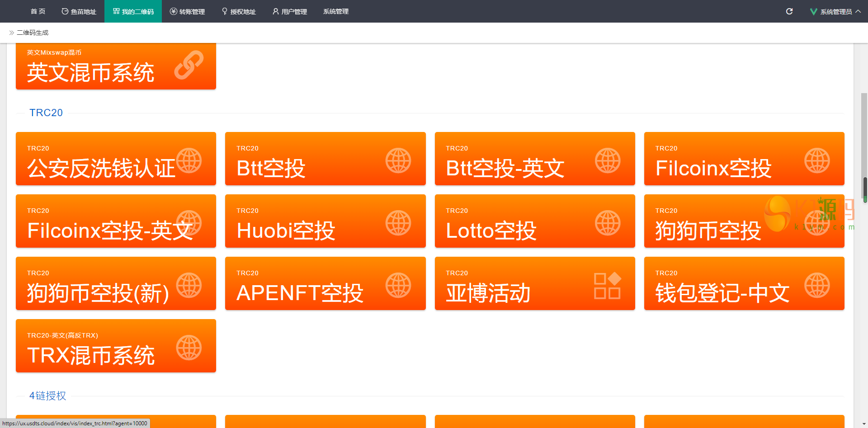
Task: Open the Btt空投 card title
Action: pos(271,169)
